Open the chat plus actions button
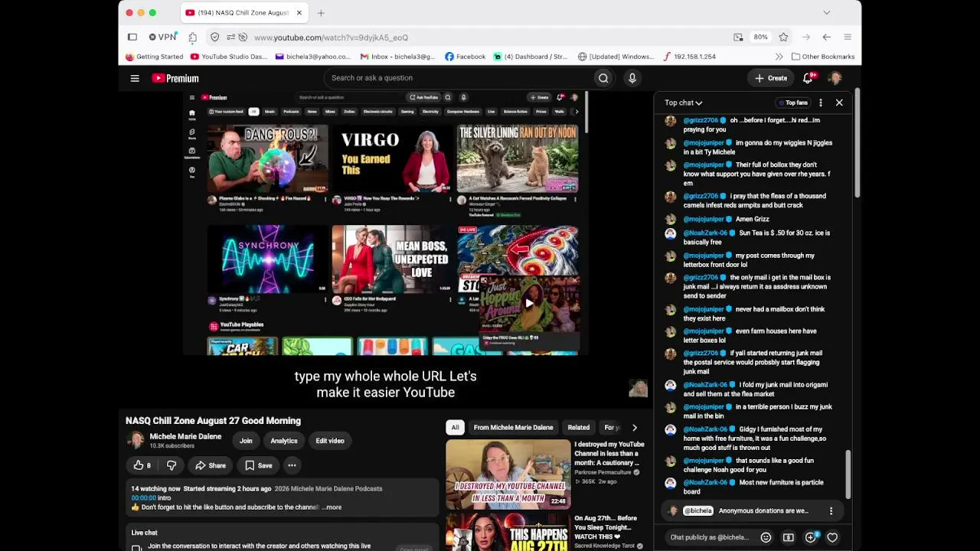Viewport: 980px width, 551px height. pyautogui.click(x=811, y=537)
